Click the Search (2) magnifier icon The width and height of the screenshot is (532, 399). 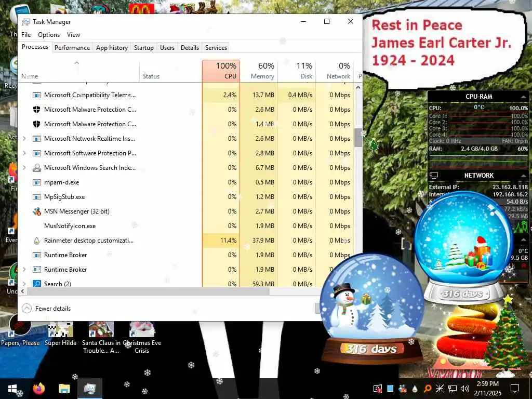click(x=37, y=284)
